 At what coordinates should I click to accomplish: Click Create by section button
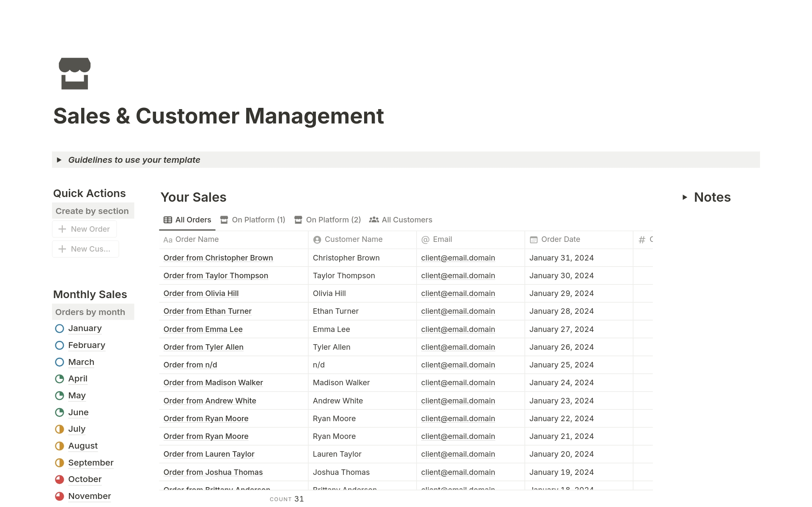tap(92, 211)
